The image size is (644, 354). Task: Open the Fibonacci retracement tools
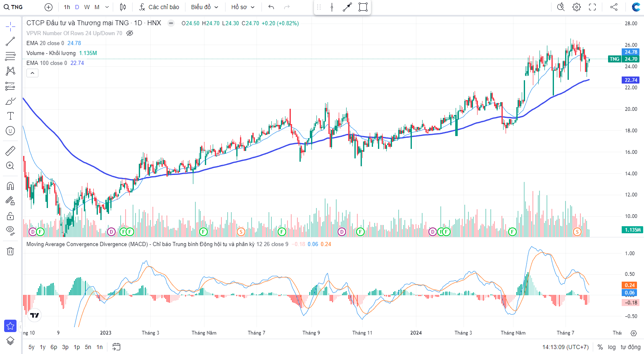pyautogui.click(x=10, y=56)
